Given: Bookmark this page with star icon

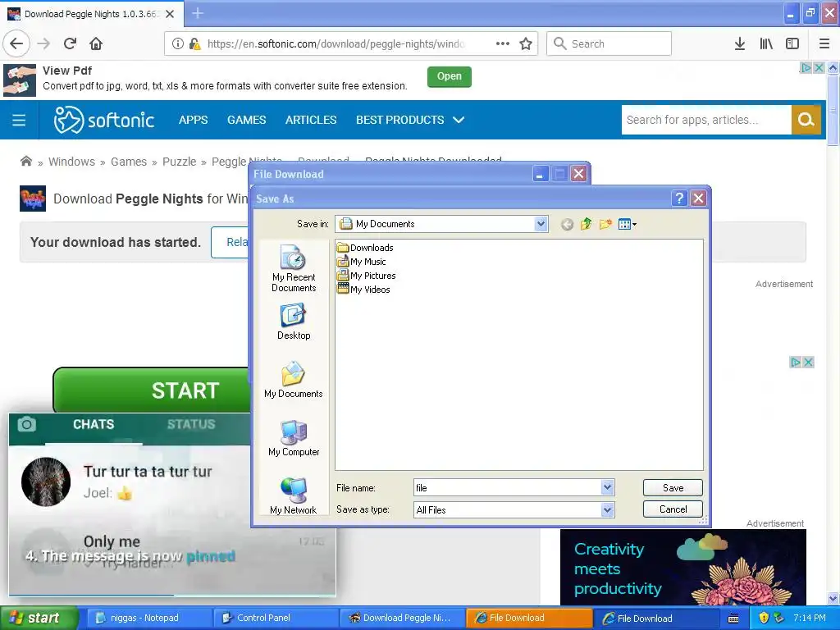Looking at the screenshot, I should 526,43.
